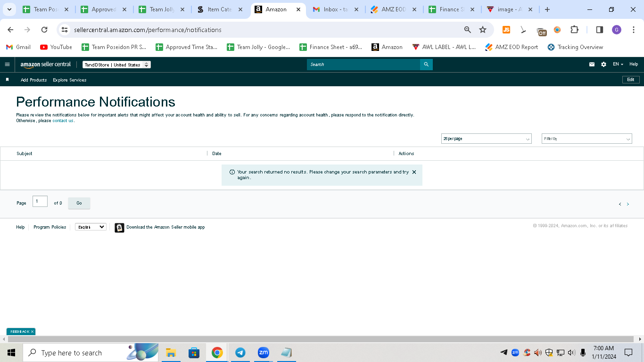Open a new browser tab
This screenshot has height=362, width=644.
(547, 9)
